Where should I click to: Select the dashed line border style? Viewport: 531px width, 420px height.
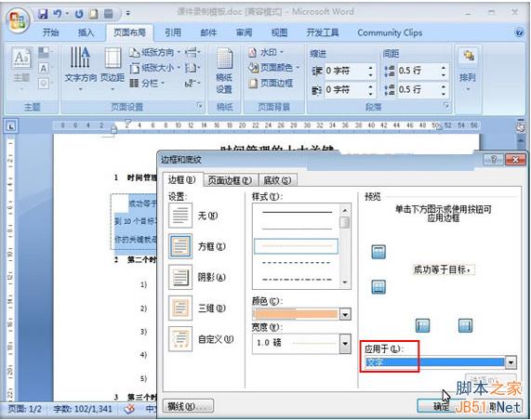click(297, 263)
